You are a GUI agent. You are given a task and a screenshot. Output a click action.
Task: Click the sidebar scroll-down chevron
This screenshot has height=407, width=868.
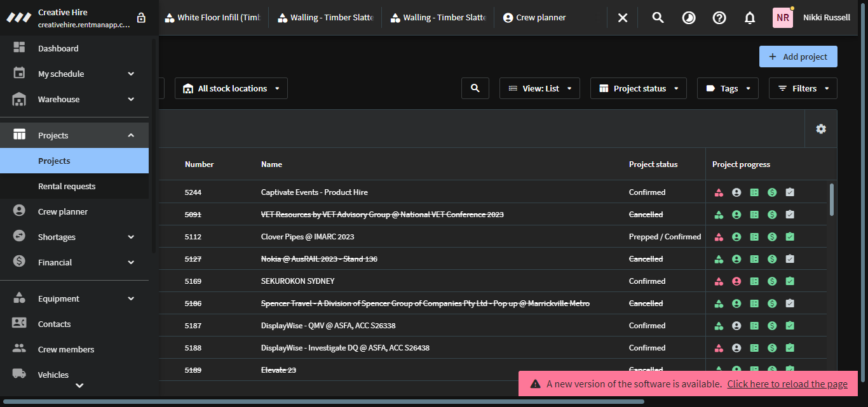pyautogui.click(x=79, y=385)
